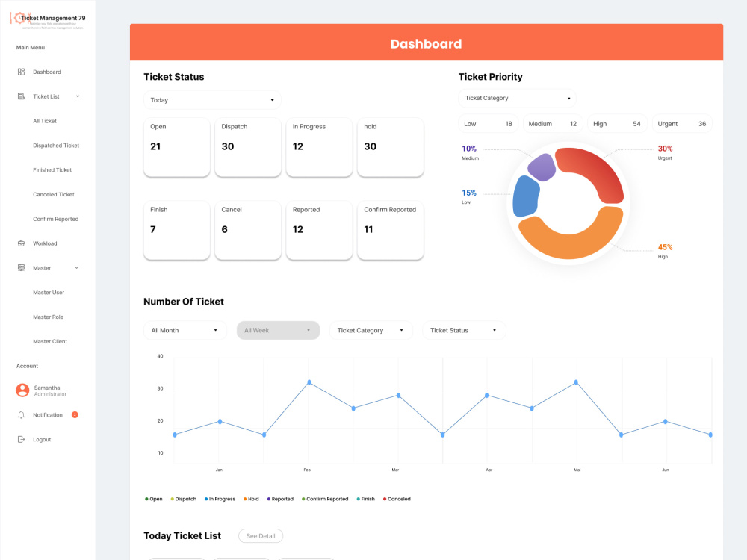The width and height of the screenshot is (747, 560).
Task: Click the See Detail button
Action: pos(261,535)
